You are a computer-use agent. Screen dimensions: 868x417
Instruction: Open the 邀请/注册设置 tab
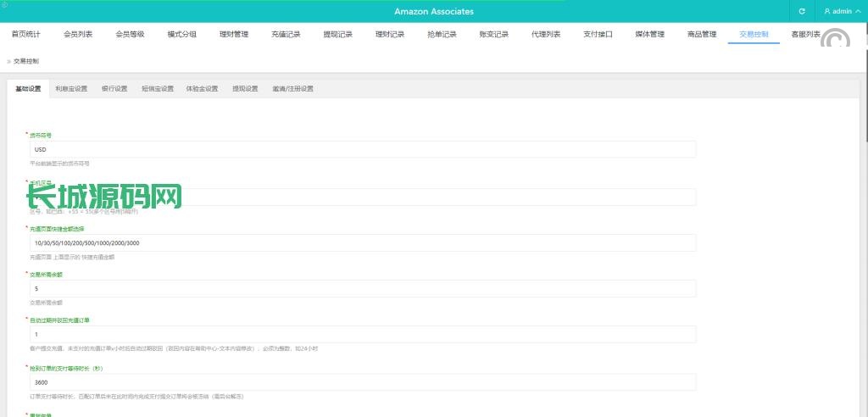[x=292, y=89]
